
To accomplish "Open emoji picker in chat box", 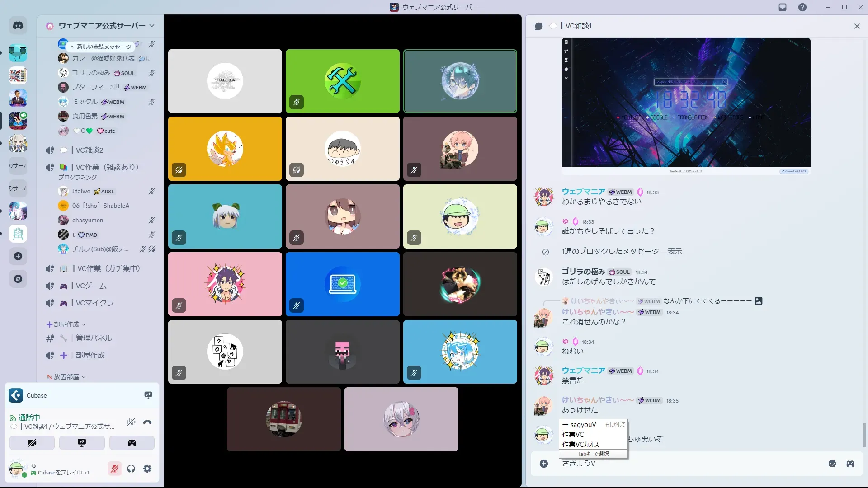I will tap(832, 464).
